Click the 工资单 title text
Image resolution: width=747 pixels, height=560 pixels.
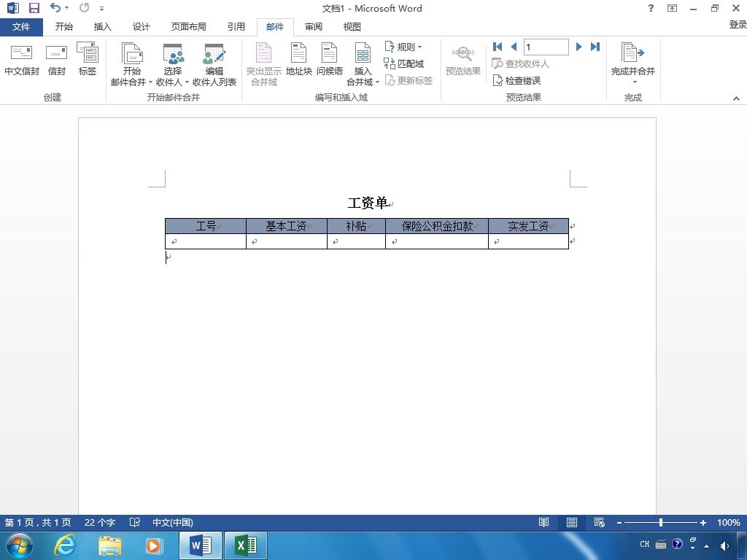tap(368, 203)
